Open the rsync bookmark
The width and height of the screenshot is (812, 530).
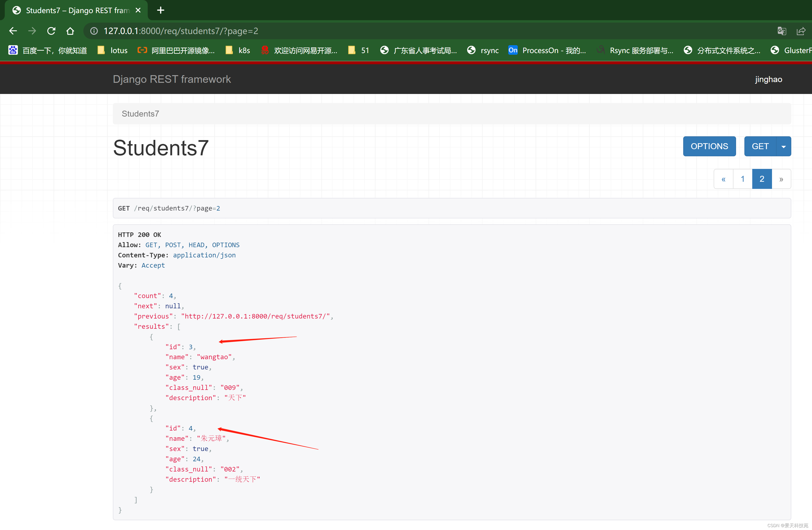pyautogui.click(x=483, y=50)
